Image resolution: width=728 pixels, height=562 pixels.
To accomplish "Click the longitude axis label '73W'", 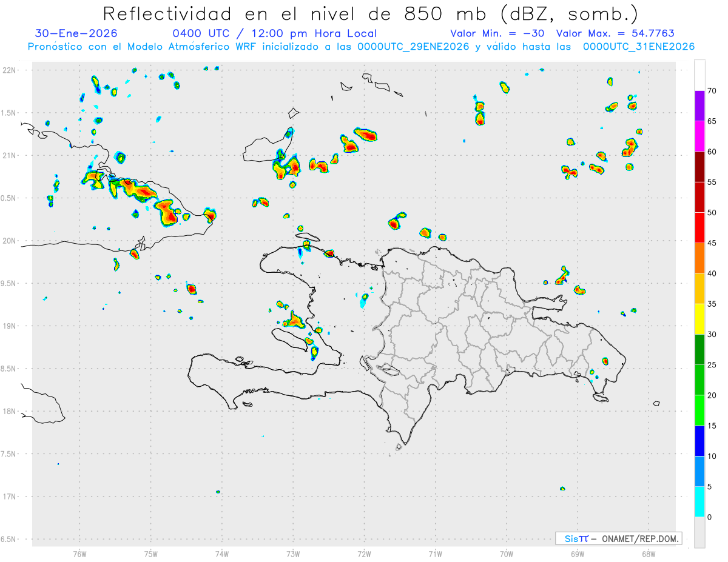I will click(x=293, y=554).
